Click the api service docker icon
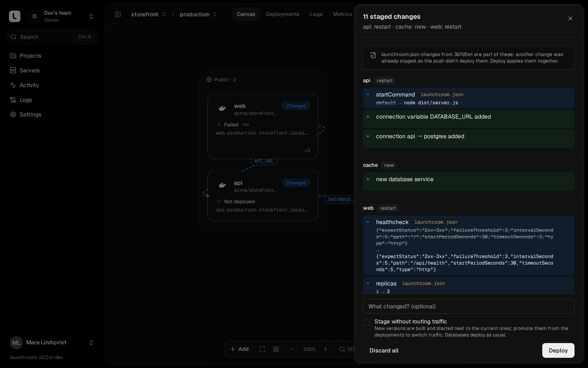The image size is (588, 368). (223, 185)
